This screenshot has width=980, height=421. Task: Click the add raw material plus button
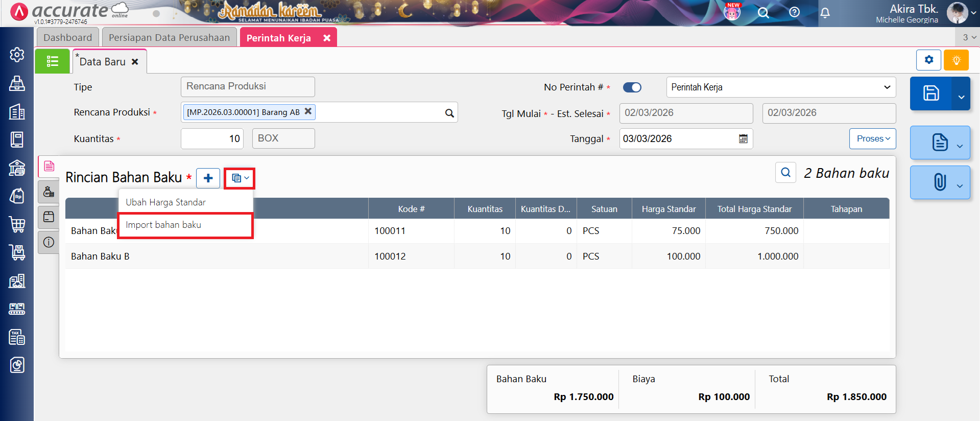(x=208, y=178)
